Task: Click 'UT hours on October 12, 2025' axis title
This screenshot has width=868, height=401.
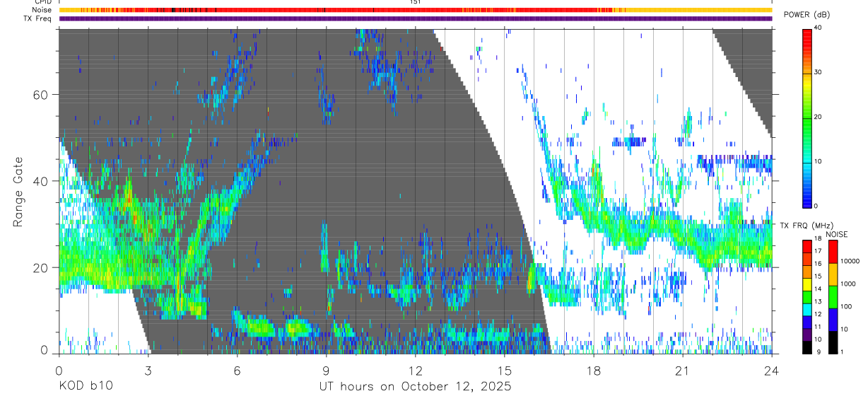Action: click(x=415, y=387)
